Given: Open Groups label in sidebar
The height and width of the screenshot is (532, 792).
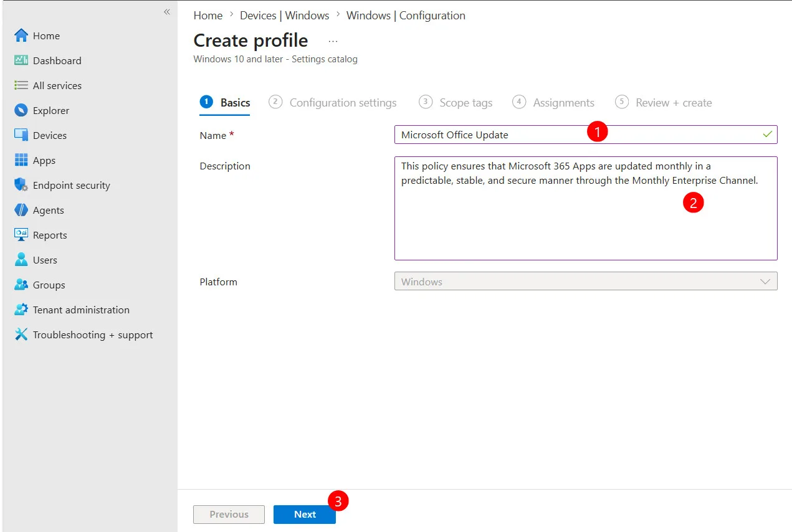Looking at the screenshot, I should point(49,285).
